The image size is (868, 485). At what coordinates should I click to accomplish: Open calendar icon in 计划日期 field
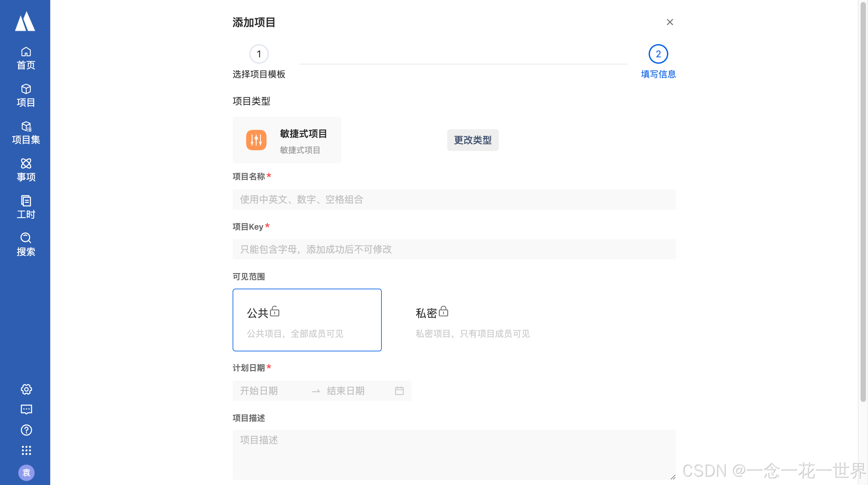(x=399, y=391)
